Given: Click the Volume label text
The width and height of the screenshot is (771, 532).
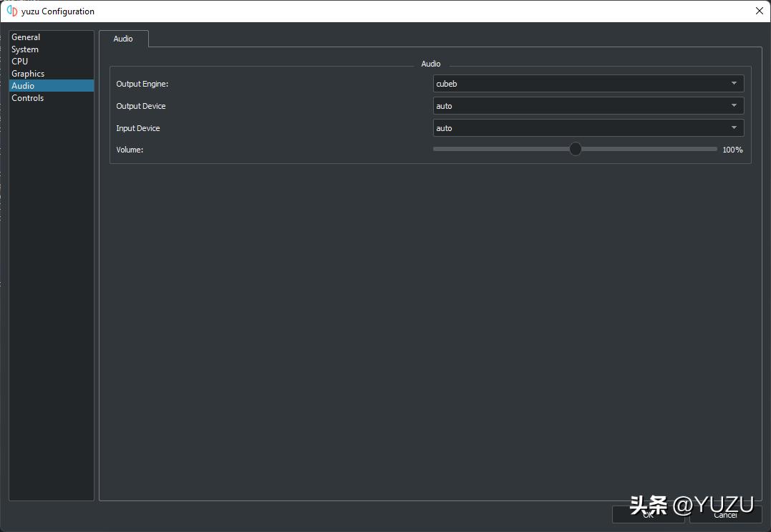Looking at the screenshot, I should coord(130,150).
